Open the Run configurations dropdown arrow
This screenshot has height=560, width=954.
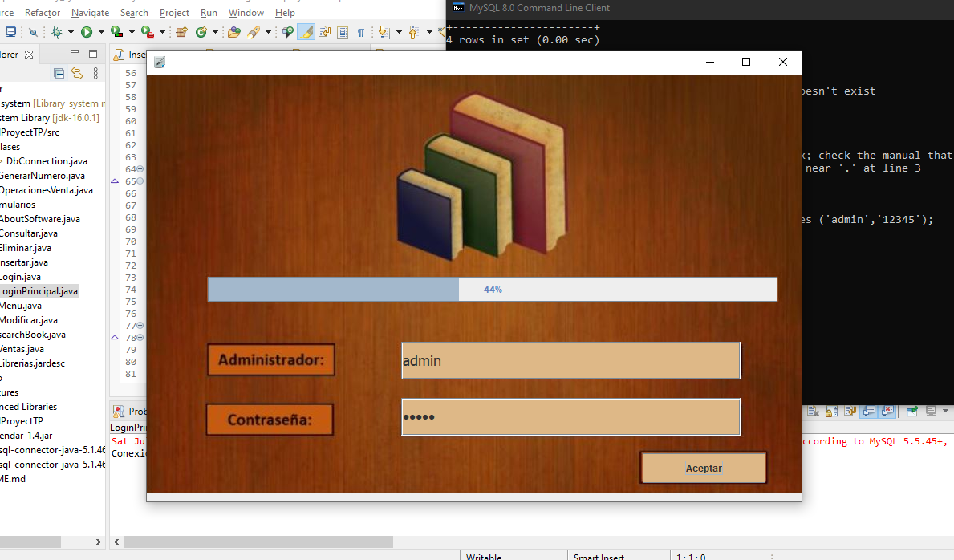pyautogui.click(x=101, y=31)
